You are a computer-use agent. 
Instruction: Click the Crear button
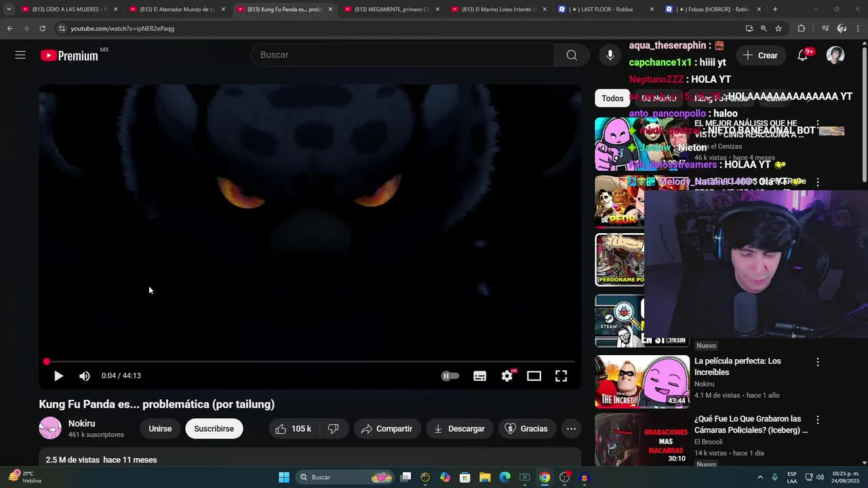760,56
